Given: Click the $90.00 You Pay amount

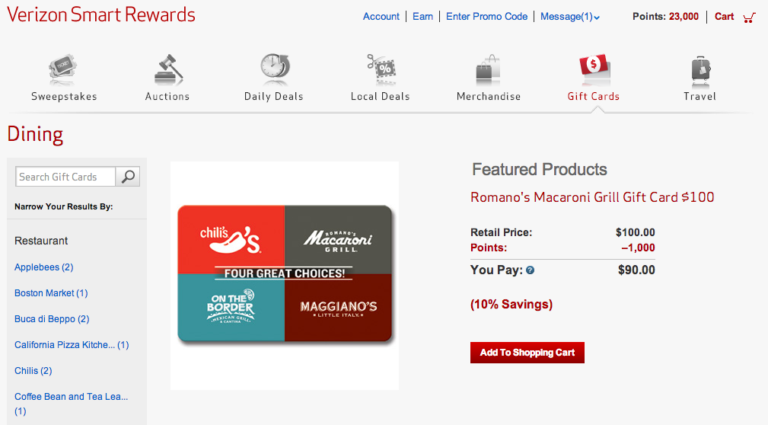Looking at the screenshot, I should click(x=636, y=270).
